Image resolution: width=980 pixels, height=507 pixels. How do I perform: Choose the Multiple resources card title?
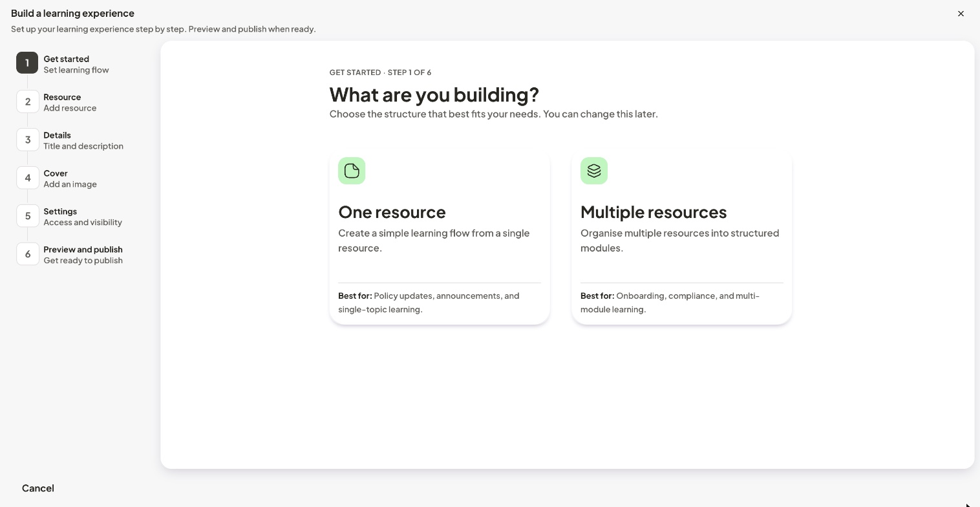coord(654,212)
